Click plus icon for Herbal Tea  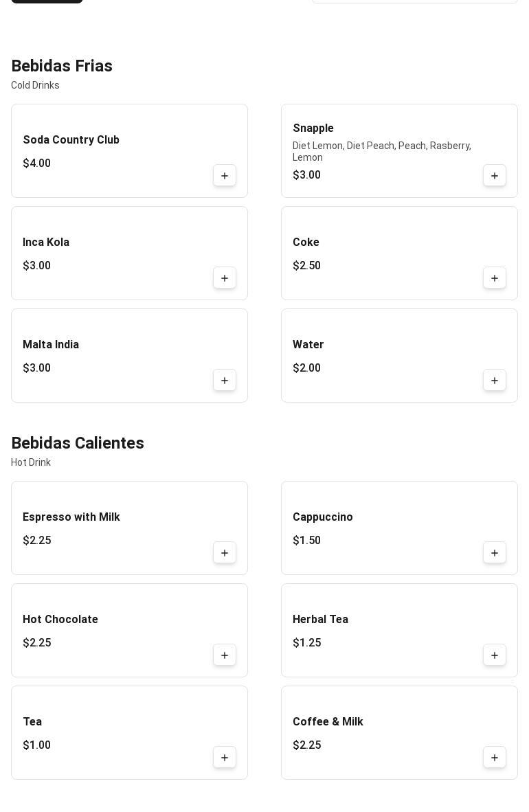point(495,655)
